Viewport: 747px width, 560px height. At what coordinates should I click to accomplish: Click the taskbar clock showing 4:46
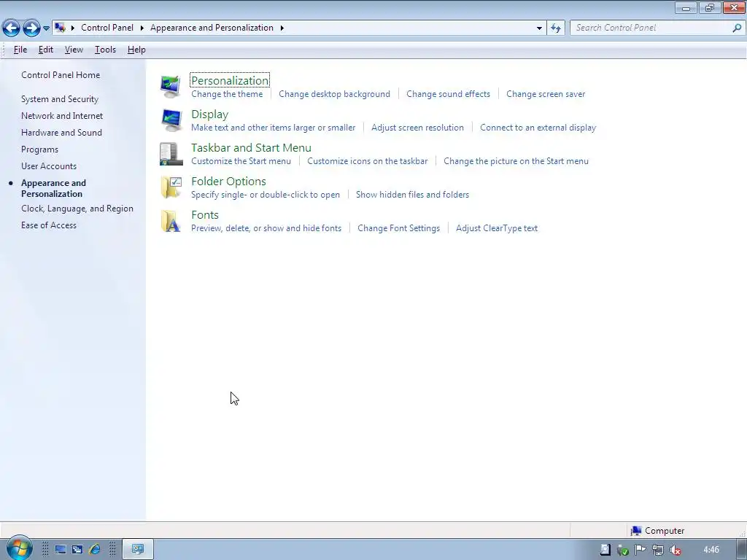point(711,550)
